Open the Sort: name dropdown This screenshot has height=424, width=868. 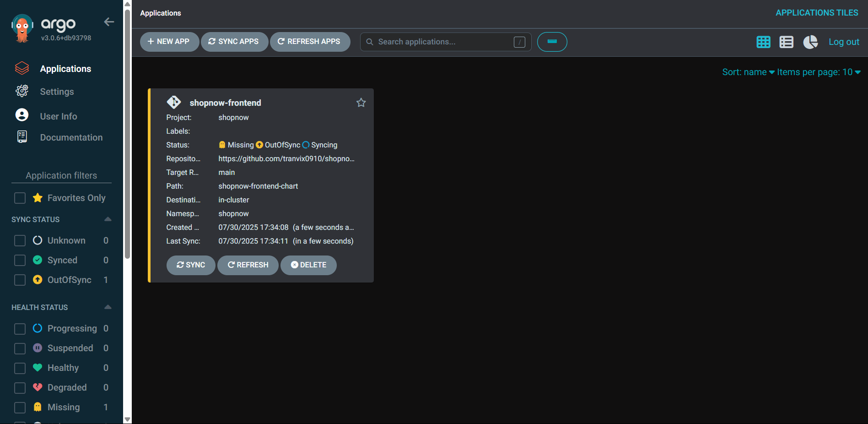tap(748, 72)
